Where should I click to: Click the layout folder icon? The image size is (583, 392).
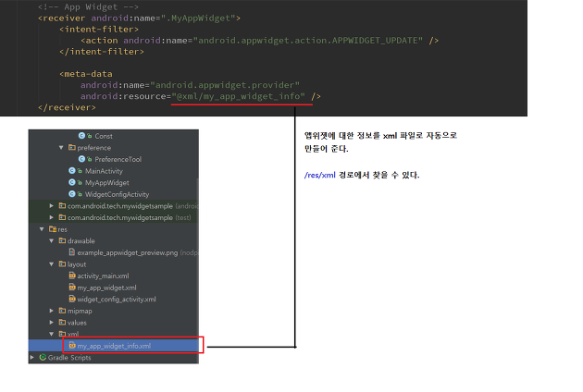tap(62, 264)
